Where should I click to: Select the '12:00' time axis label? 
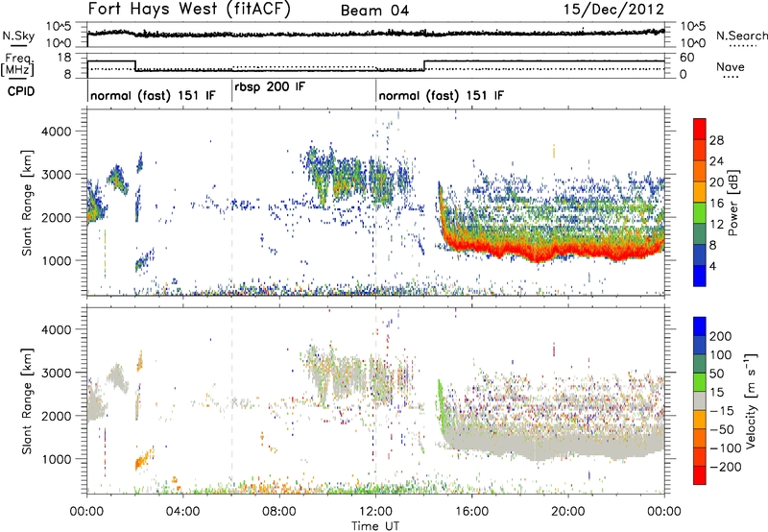(x=375, y=512)
